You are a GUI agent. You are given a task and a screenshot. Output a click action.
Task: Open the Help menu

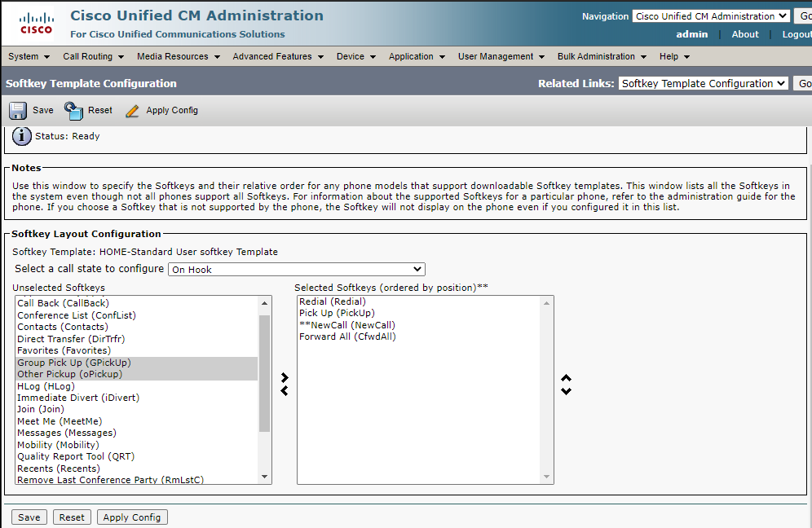click(674, 56)
